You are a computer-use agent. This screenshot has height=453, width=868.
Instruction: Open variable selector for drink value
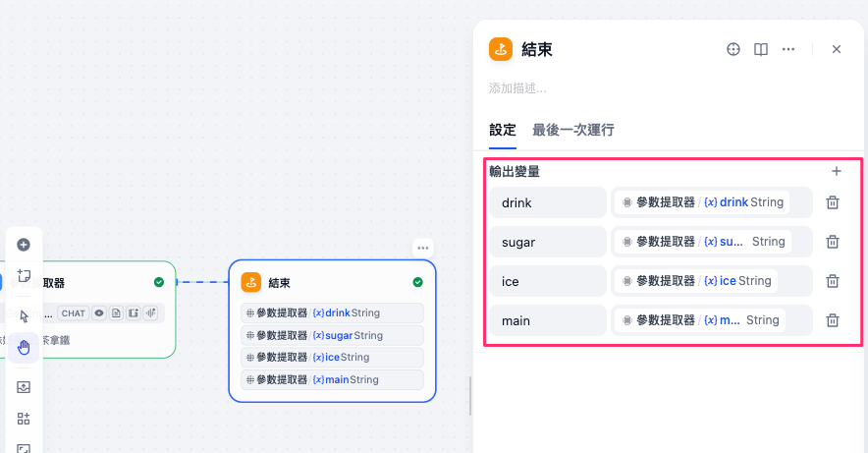[711, 202]
